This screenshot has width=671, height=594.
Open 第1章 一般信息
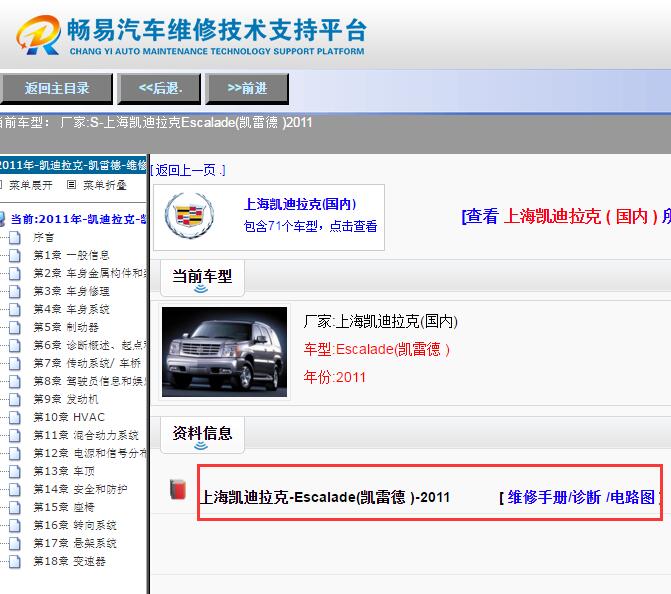tap(71, 255)
